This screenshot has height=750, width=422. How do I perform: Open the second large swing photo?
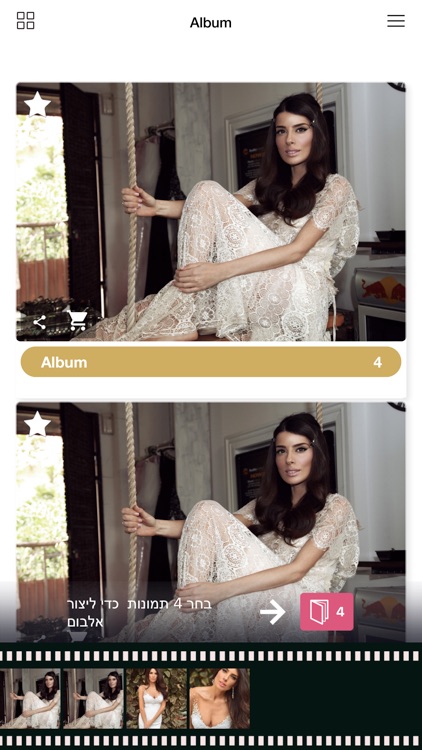point(211,521)
